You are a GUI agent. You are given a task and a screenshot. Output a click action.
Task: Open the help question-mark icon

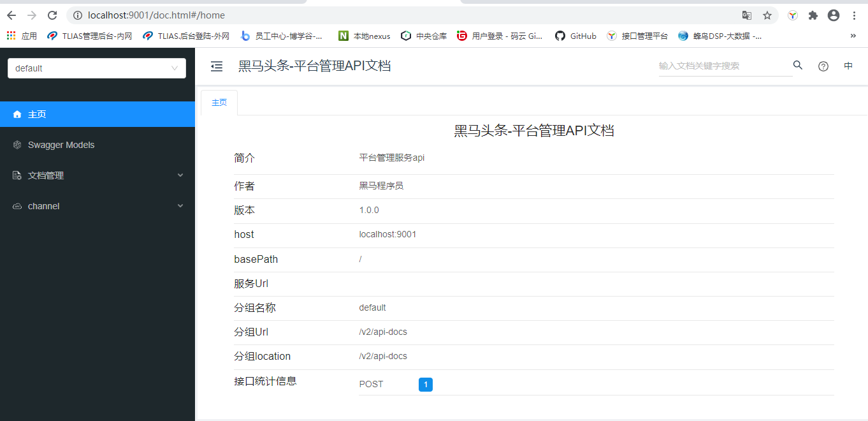point(823,66)
